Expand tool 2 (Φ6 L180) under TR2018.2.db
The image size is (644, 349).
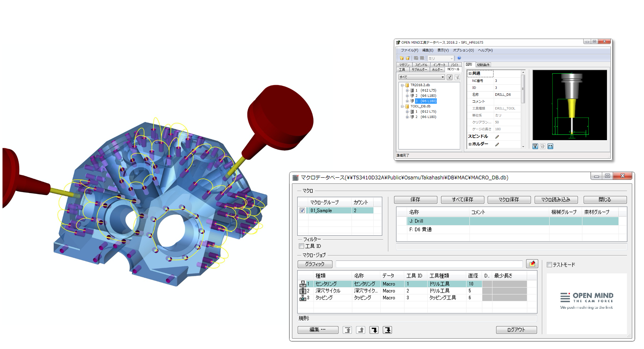pyautogui.click(x=407, y=96)
